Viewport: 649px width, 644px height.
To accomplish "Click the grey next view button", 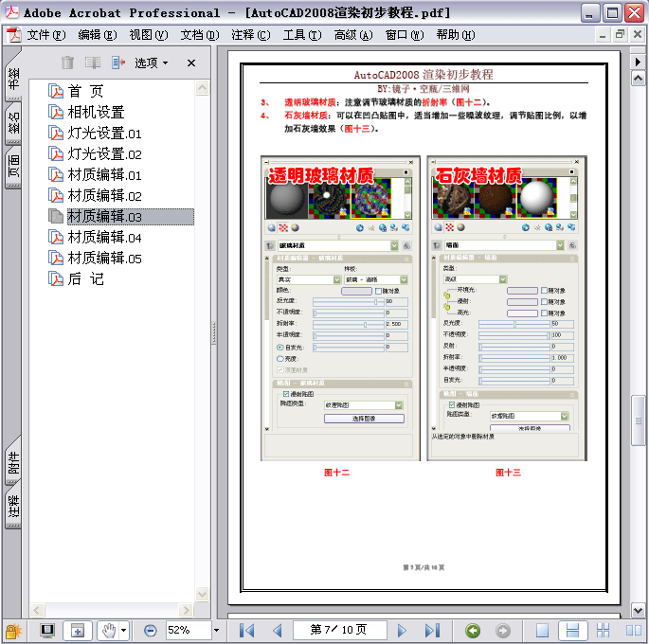I will click(x=503, y=631).
